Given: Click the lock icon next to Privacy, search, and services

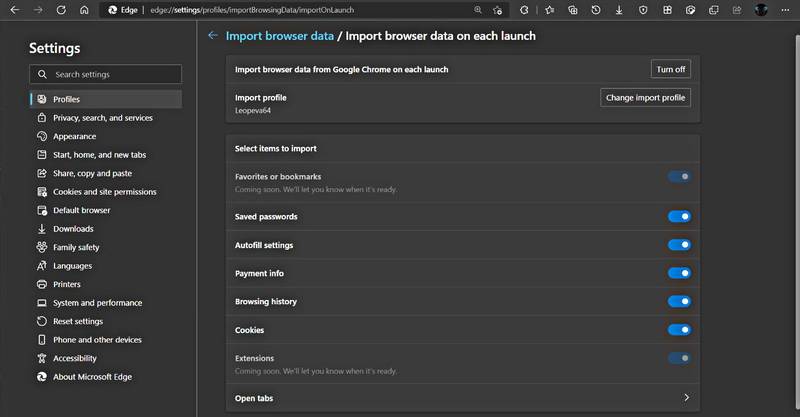Looking at the screenshot, I should 42,117.
